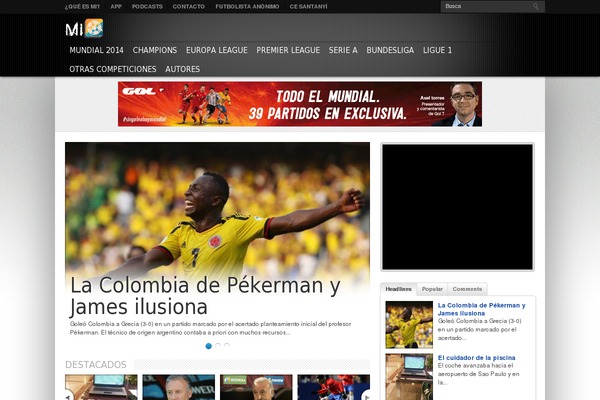Click the MI site logo
Viewport: 600px width, 400px height.
pos(84,28)
